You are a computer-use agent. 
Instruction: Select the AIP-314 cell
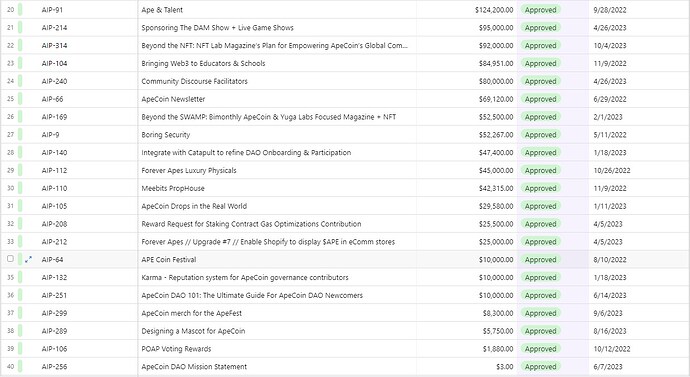click(54, 45)
